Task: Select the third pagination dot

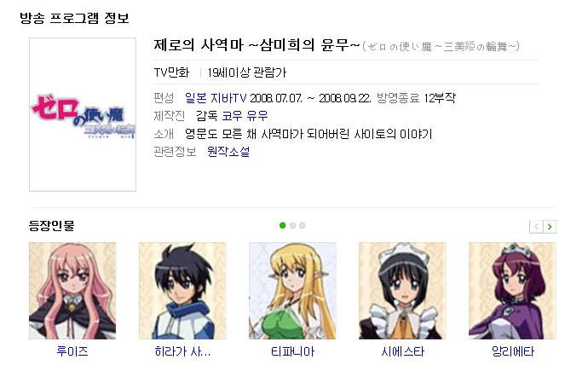Action: coord(303,225)
